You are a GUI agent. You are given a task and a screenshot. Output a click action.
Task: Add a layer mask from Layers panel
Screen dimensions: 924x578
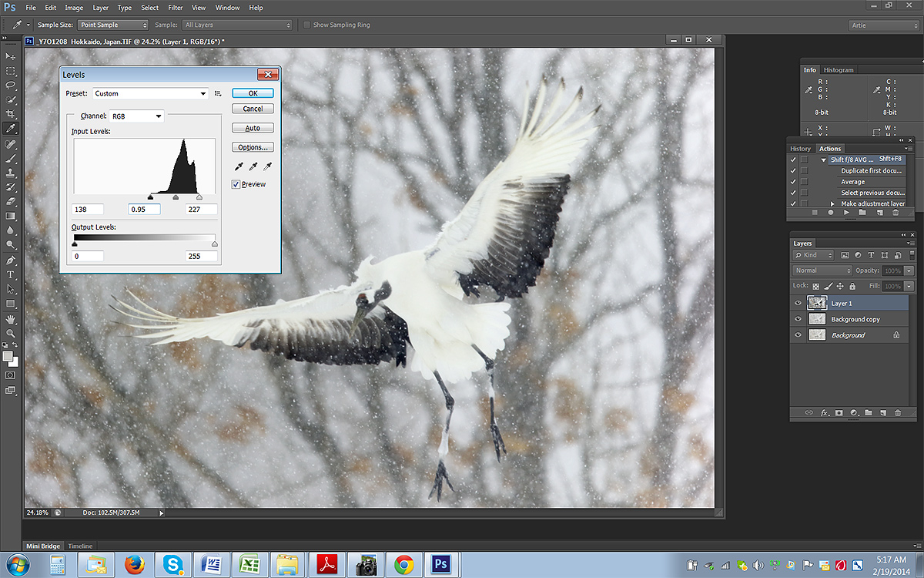click(839, 413)
